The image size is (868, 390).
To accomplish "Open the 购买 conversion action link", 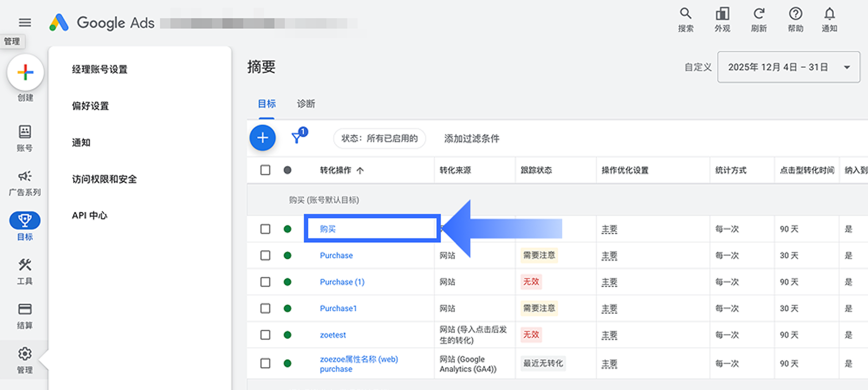I will pyautogui.click(x=328, y=229).
